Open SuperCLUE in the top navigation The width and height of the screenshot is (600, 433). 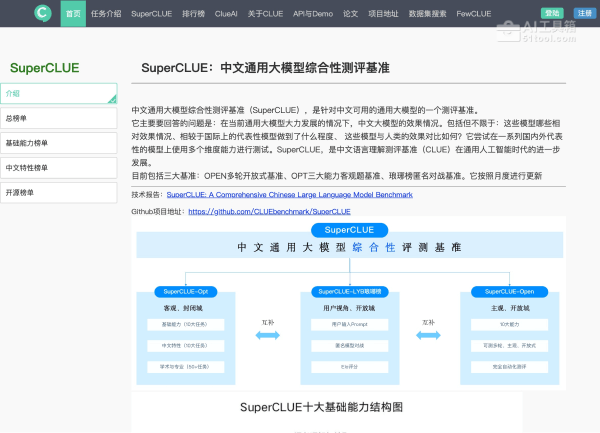pyautogui.click(x=151, y=14)
